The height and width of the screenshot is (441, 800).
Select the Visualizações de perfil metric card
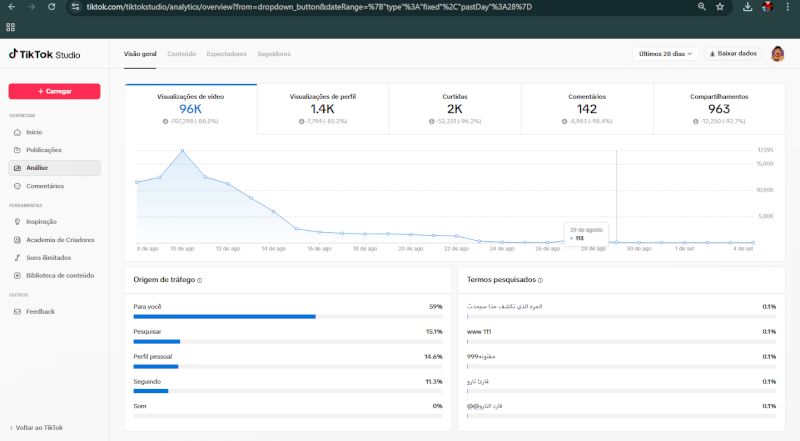point(322,108)
